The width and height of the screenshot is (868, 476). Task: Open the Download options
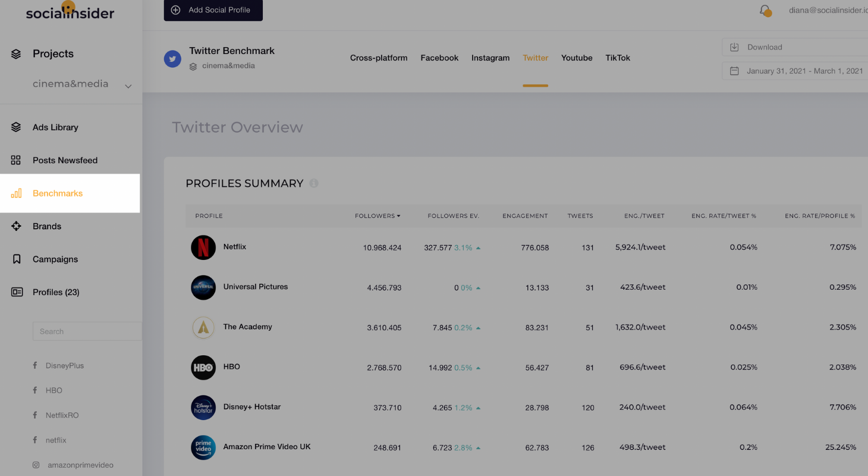pyautogui.click(x=795, y=47)
